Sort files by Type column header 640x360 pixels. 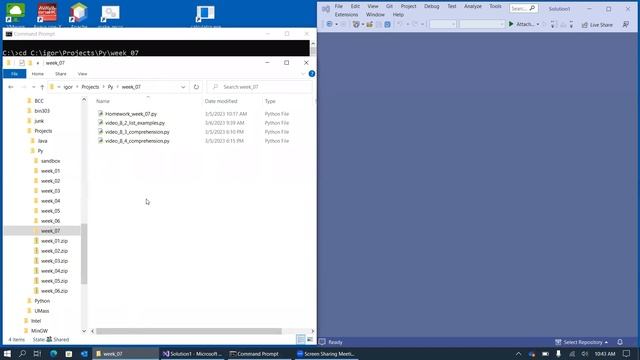pos(270,101)
